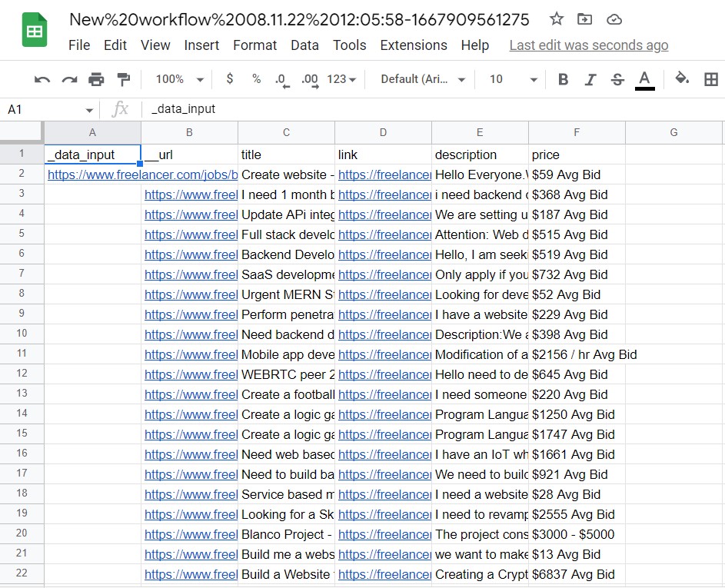725x588 pixels.
Task: Select column F header
Action: [577, 133]
